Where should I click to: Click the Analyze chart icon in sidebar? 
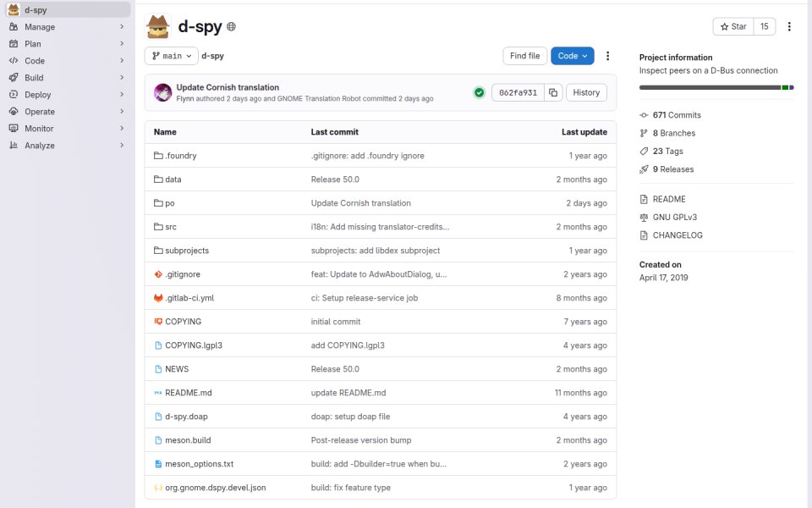tap(14, 146)
